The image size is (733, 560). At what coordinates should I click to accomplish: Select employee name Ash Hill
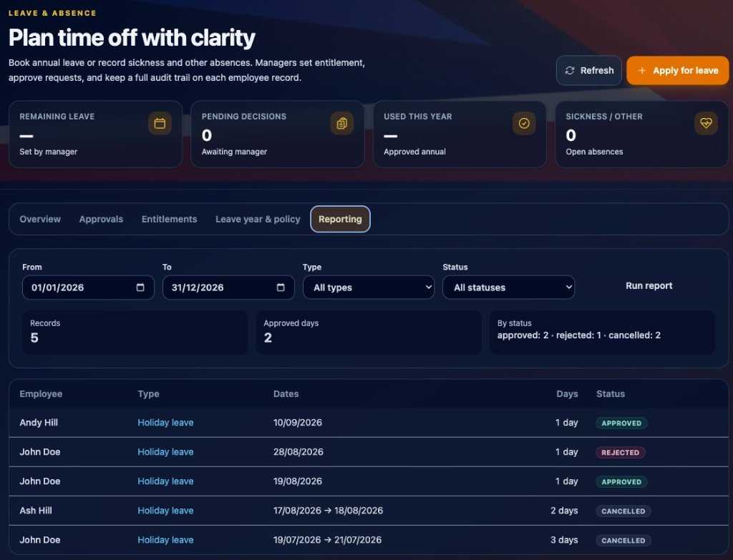tap(36, 511)
